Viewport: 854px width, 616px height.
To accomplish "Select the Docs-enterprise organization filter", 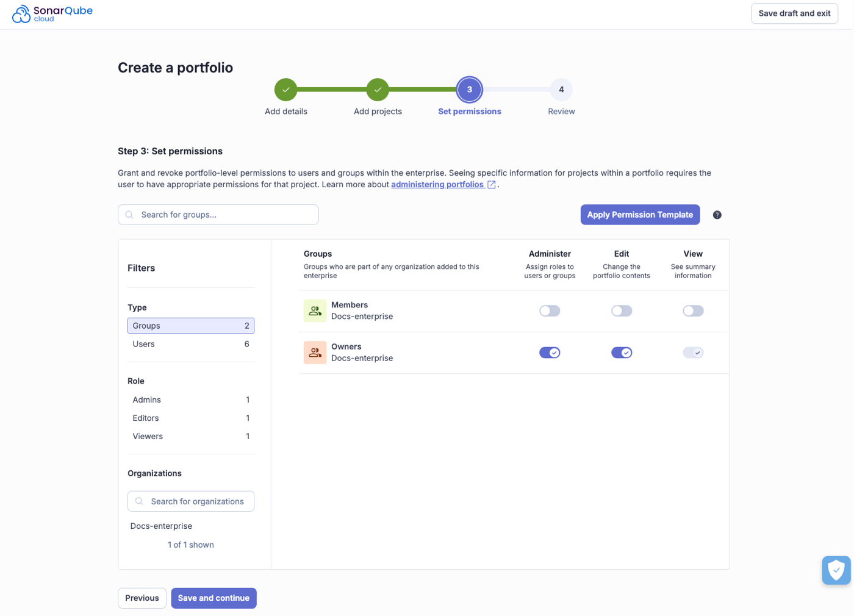I will point(161,526).
